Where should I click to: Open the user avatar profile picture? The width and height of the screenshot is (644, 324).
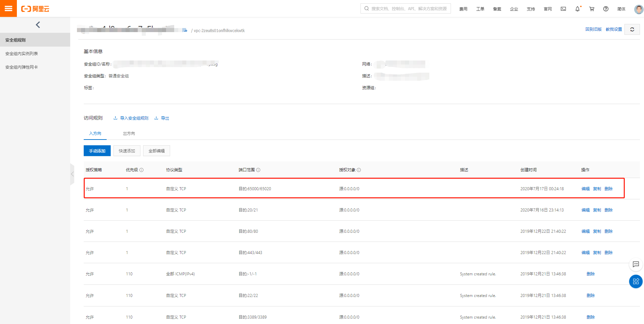click(x=638, y=9)
